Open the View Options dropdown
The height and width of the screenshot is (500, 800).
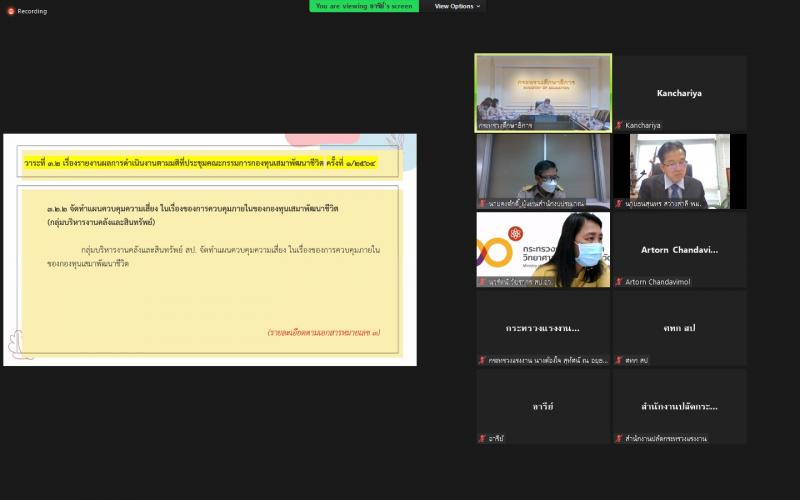click(x=457, y=6)
